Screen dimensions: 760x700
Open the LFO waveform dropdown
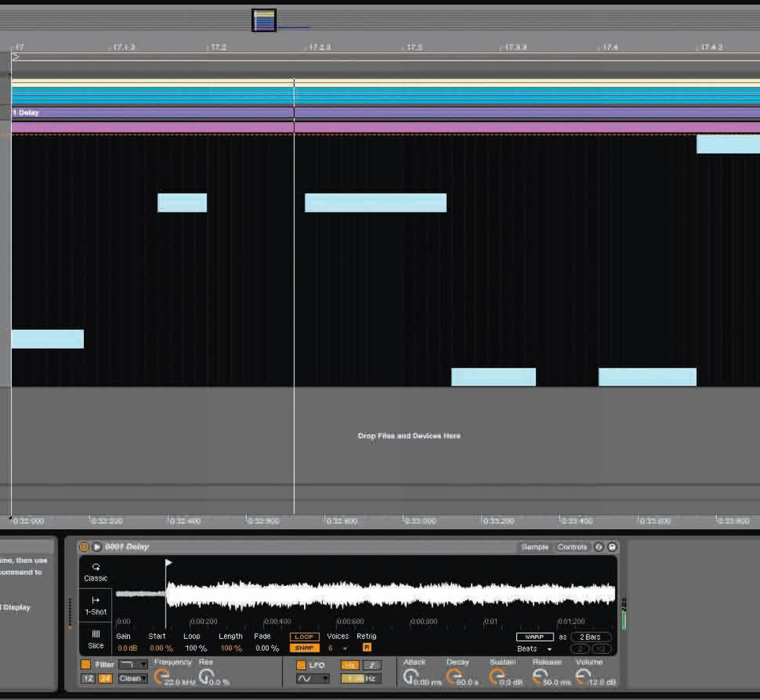(312, 679)
